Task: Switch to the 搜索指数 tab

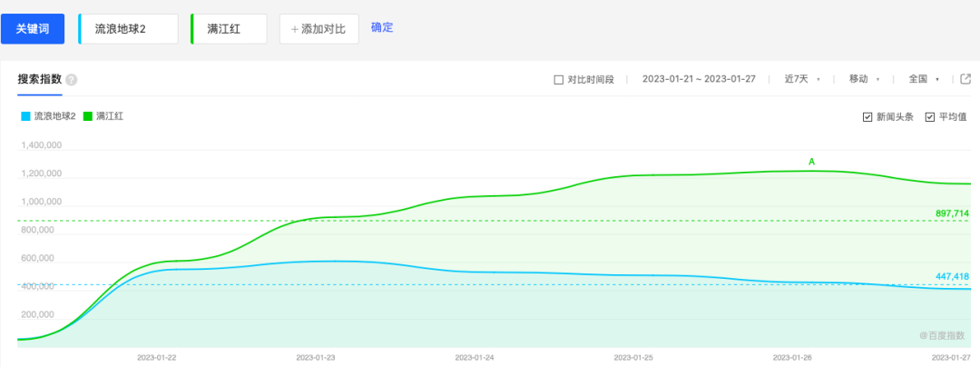Action: [39, 79]
